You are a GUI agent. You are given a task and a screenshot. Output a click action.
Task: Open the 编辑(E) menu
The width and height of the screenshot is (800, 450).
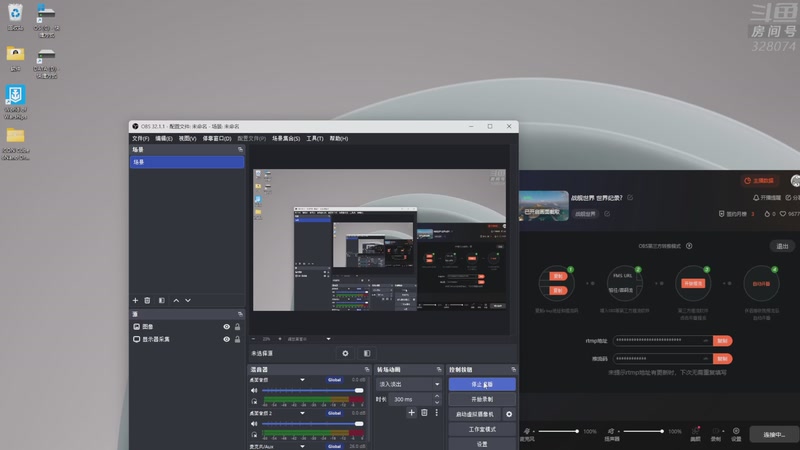click(x=164, y=139)
